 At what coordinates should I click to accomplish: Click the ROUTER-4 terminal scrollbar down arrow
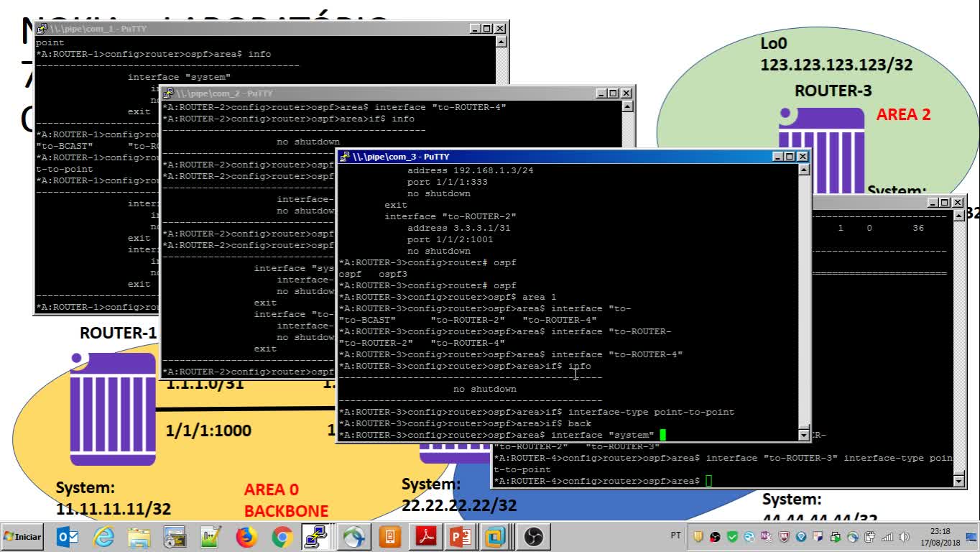(x=958, y=480)
